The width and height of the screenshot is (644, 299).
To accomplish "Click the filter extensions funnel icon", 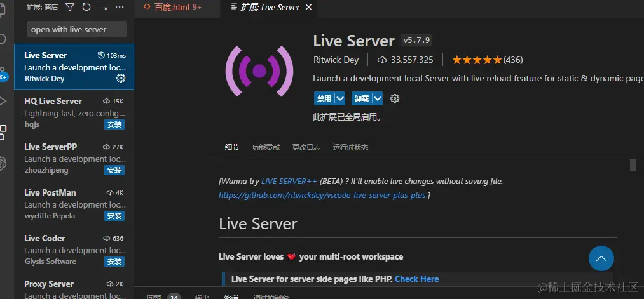I will 70,7.
